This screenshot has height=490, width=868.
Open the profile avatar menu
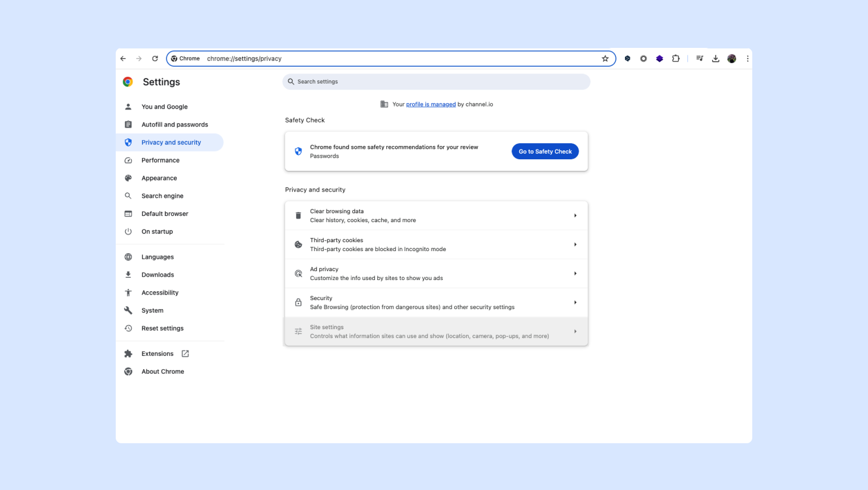coord(732,58)
